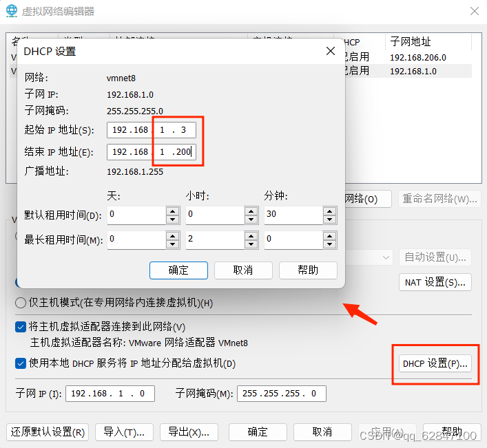This screenshot has height=448, width=487.
Task: Click 自动设置(U)... button
Action: (435, 257)
